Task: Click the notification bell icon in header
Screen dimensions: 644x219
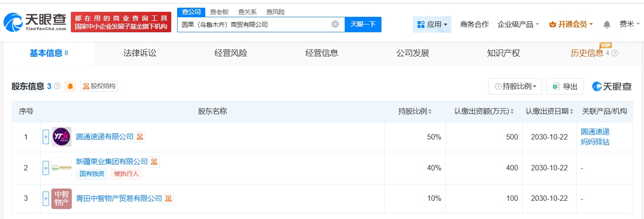Action: pos(606,25)
